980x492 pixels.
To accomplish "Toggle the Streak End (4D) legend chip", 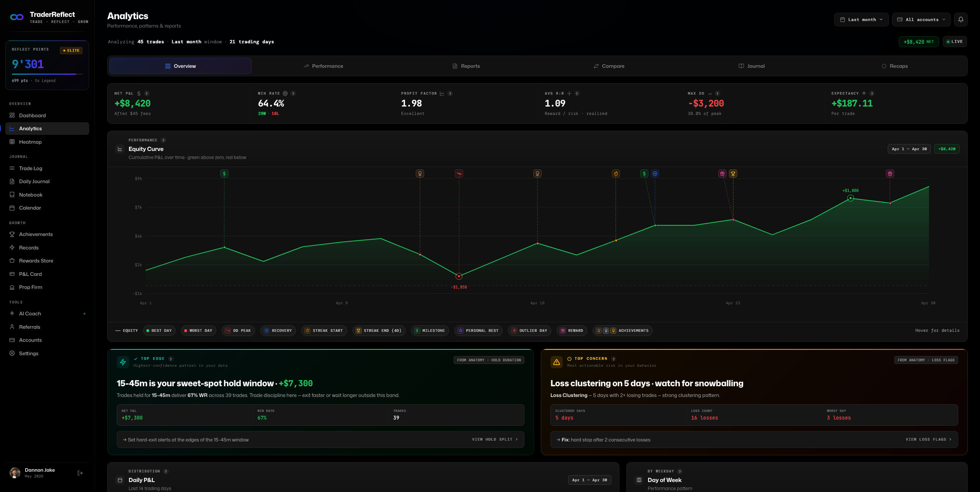I will pyautogui.click(x=379, y=331).
